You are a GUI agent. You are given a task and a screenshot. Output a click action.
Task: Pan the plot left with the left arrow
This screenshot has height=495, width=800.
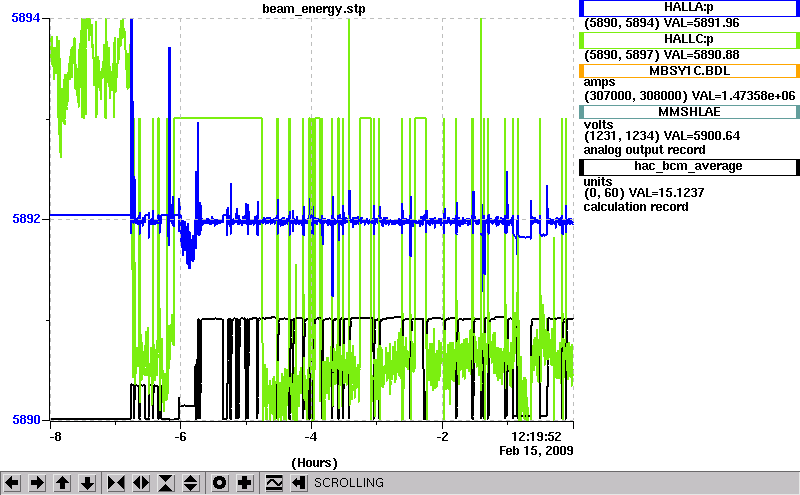(12, 483)
